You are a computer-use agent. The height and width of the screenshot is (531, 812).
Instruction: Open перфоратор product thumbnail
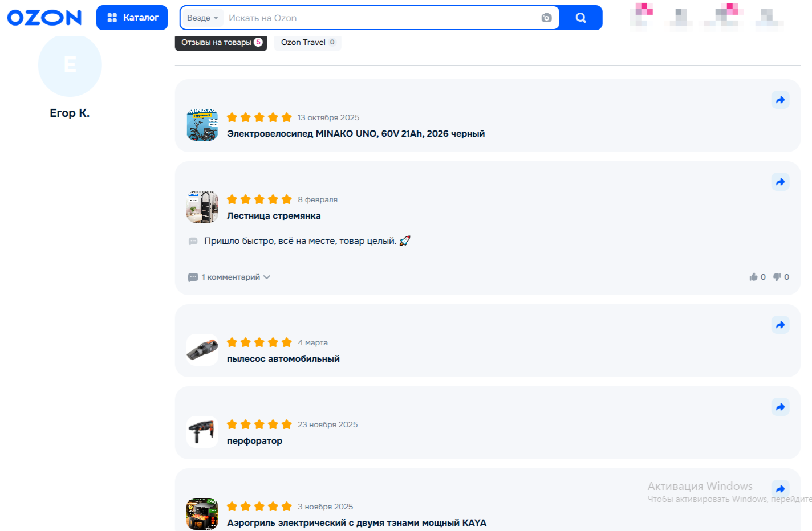[202, 432]
